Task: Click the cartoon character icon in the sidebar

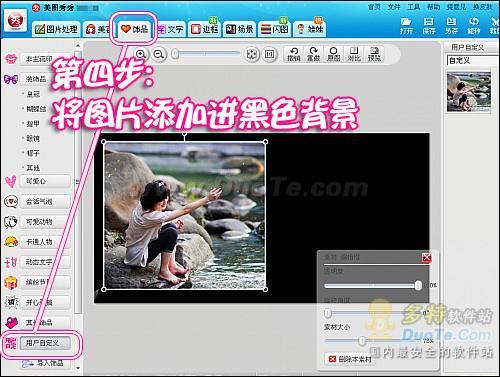Action: pyautogui.click(x=11, y=242)
